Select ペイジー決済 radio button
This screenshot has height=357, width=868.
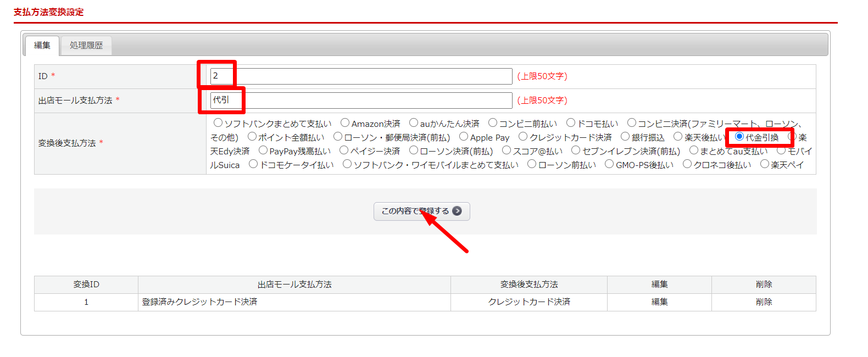click(344, 150)
